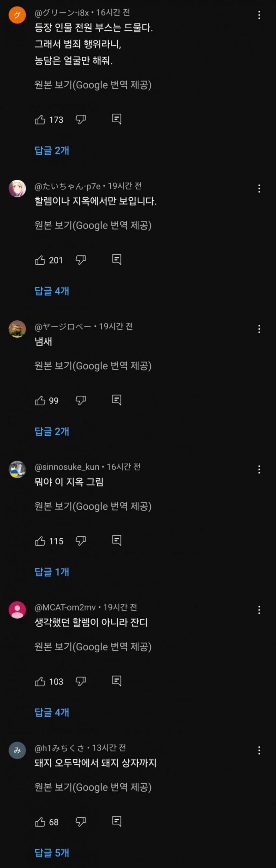The image size is (276, 868).
Task: Open @sinnosuke_kun profile avatar
Action: click(17, 469)
